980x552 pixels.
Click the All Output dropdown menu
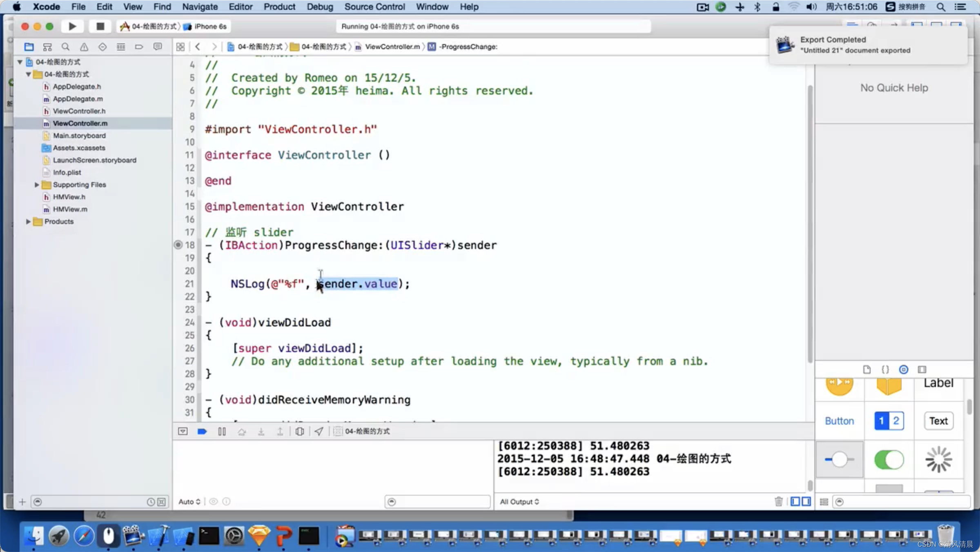tap(520, 501)
